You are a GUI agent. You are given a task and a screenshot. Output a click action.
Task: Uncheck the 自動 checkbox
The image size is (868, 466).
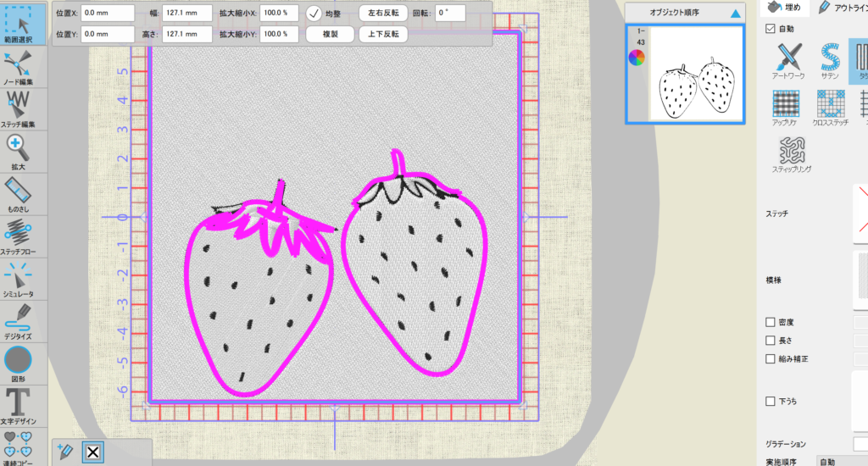pyautogui.click(x=770, y=29)
